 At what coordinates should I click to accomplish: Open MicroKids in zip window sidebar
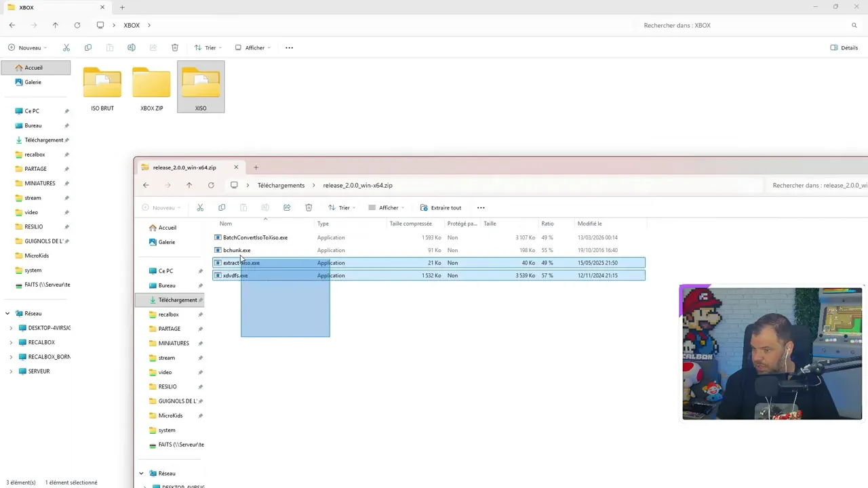[170, 415]
